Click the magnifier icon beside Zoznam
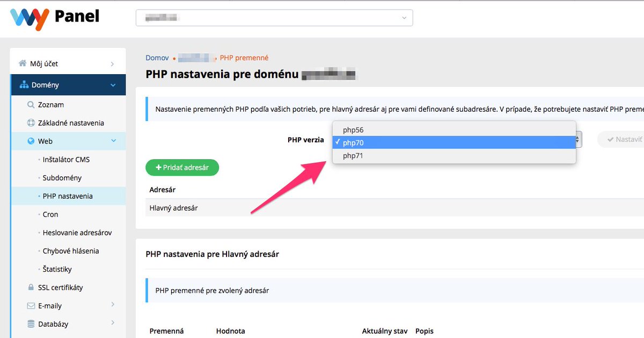 (x=31, y=105)
